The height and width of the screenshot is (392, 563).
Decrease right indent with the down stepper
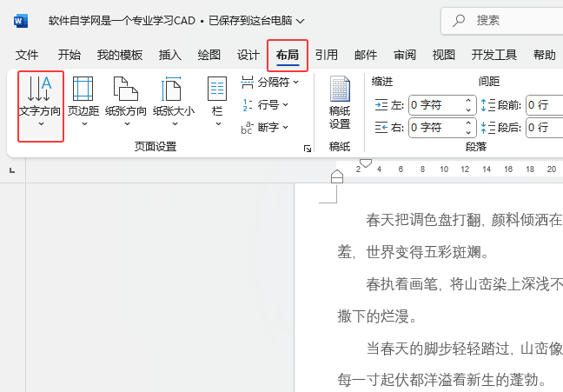pyautogui.click(x=468, y=132)
